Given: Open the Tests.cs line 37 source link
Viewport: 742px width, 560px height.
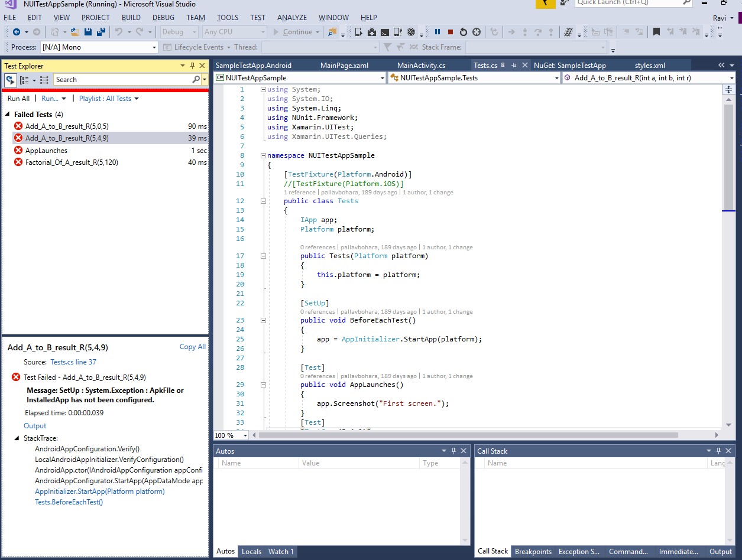Looking at the screenshot, I should pyautogui.click(x=73, y=362).
